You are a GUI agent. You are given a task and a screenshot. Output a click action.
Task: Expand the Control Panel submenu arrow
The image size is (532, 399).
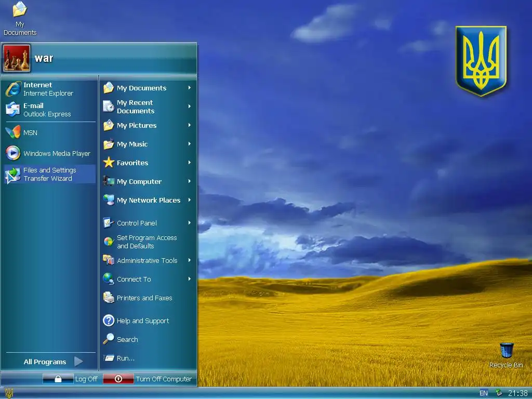coord(190,223)
